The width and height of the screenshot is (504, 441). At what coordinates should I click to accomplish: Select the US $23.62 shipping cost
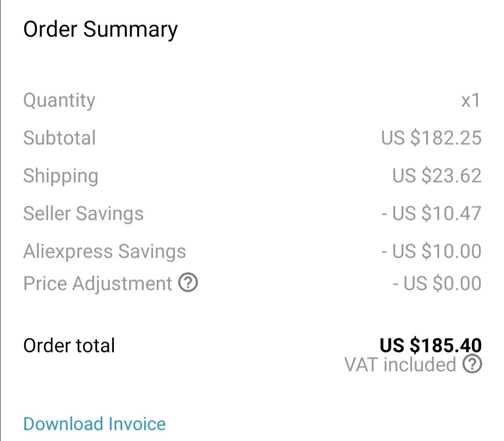pyautogui.click(x=436, y=176)
